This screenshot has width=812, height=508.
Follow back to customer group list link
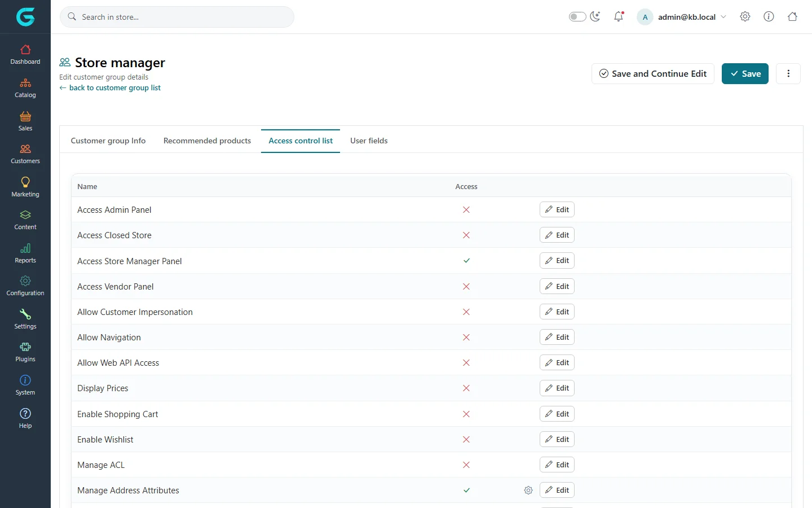[110, 88]
